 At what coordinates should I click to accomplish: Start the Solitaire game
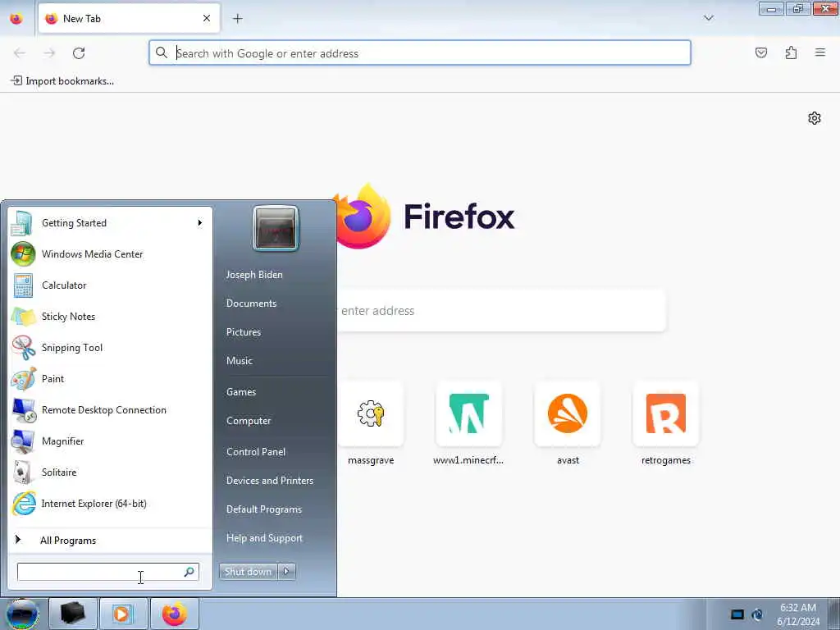110,472
